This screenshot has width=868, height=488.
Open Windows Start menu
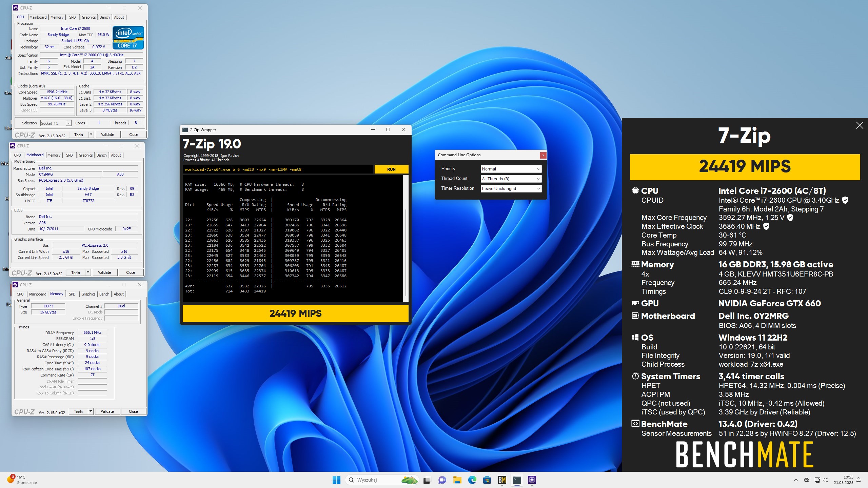coord(336,480)
